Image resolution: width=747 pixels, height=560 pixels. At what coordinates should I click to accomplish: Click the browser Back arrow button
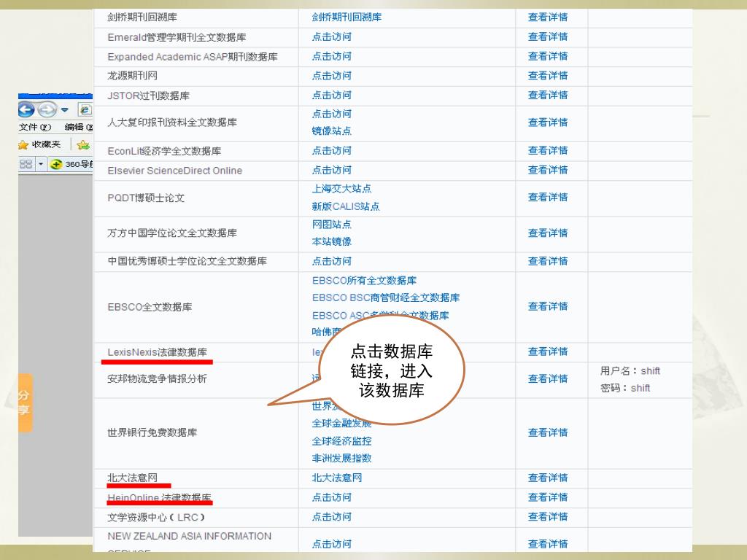click(x=26, y=110)
